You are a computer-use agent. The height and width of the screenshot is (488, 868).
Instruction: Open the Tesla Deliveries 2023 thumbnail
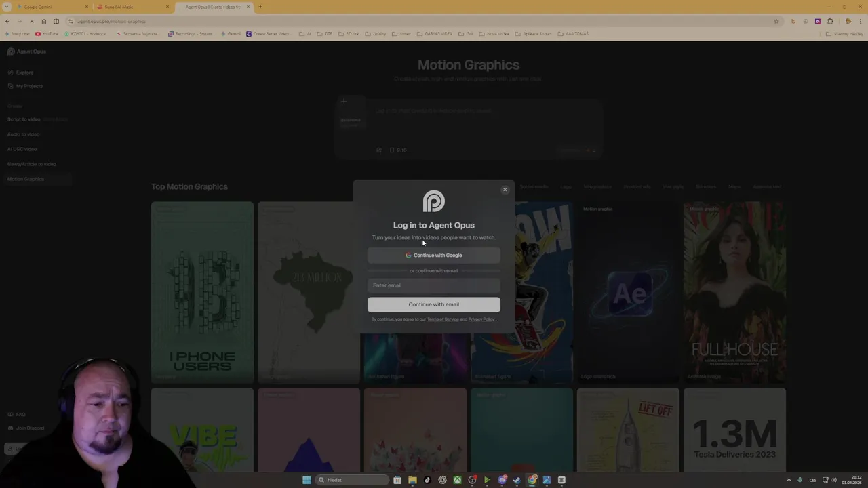tap(734, 430)
